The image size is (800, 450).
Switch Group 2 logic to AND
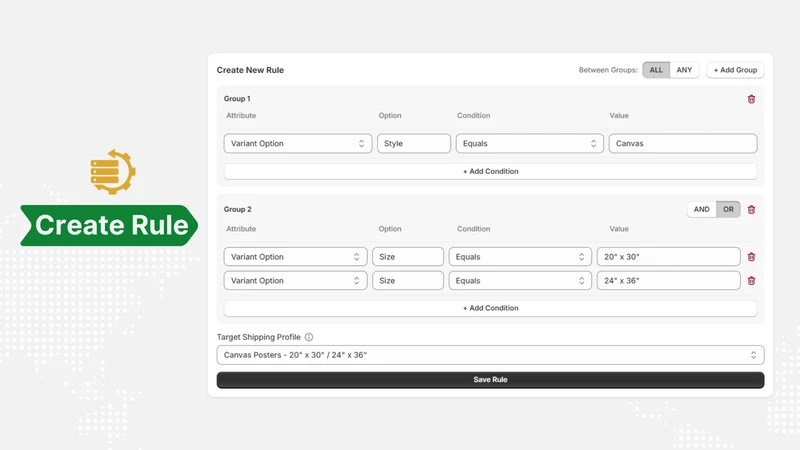pyautogui.click(x=702, y=209)
